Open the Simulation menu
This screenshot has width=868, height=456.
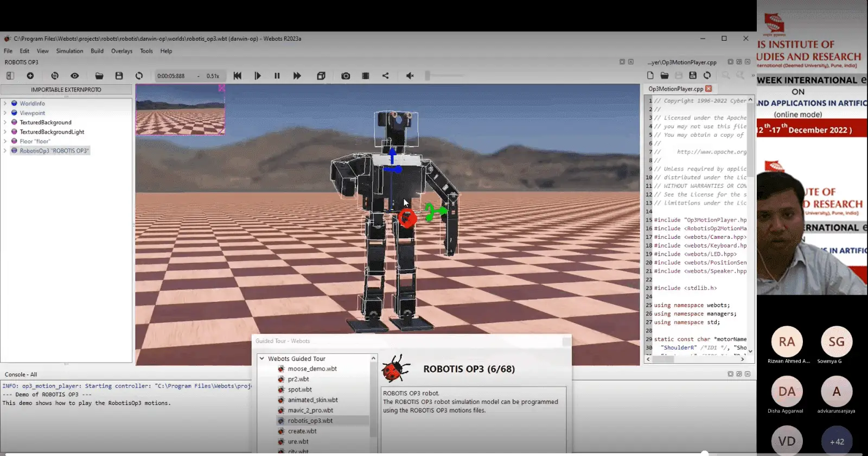click(69, 51)
